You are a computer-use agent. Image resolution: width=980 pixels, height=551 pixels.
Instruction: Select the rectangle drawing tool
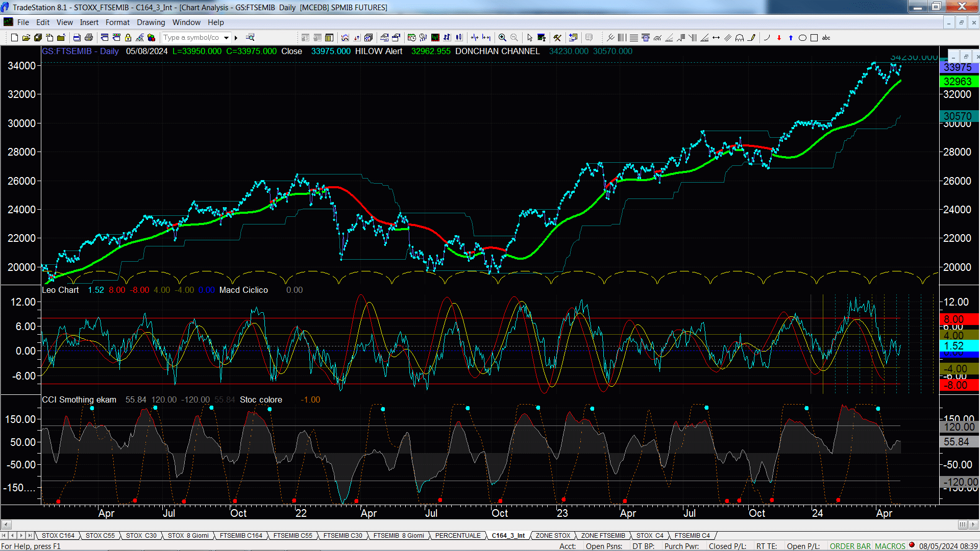pos(814,38)
